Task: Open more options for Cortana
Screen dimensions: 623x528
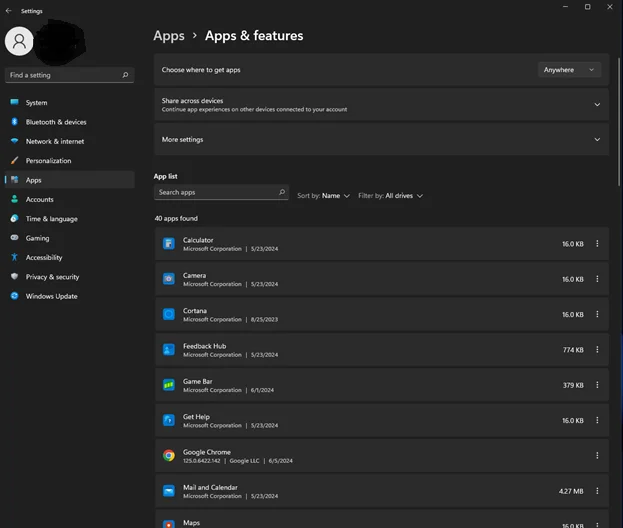Action: [597, 314]
